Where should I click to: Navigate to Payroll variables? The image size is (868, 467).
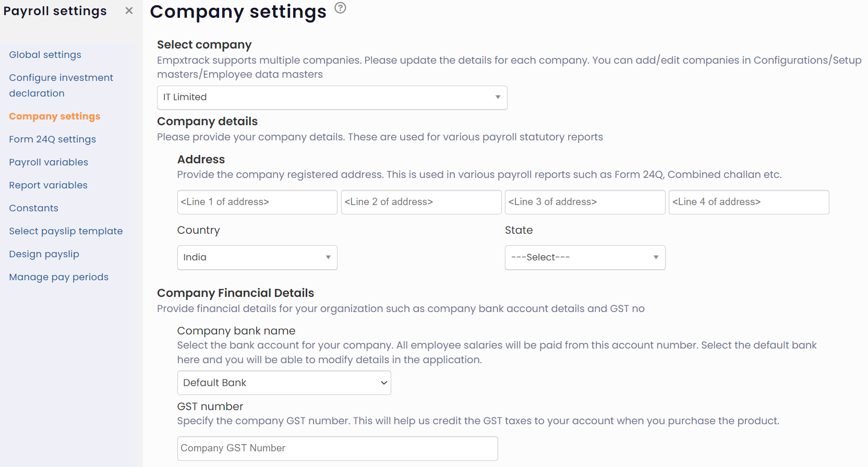[48, 162]
